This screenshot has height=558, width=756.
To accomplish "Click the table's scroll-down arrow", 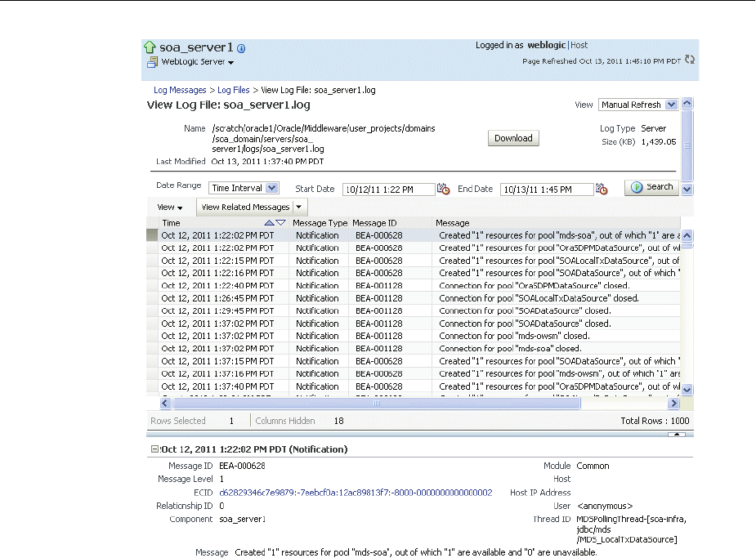I will point(687,390).
